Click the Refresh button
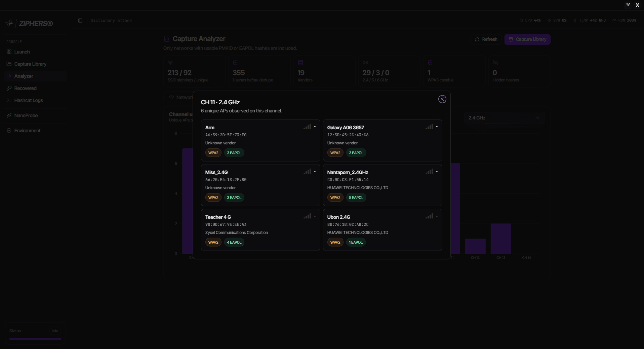The width and height of the screenshot is (644, 349). point(486,39)
